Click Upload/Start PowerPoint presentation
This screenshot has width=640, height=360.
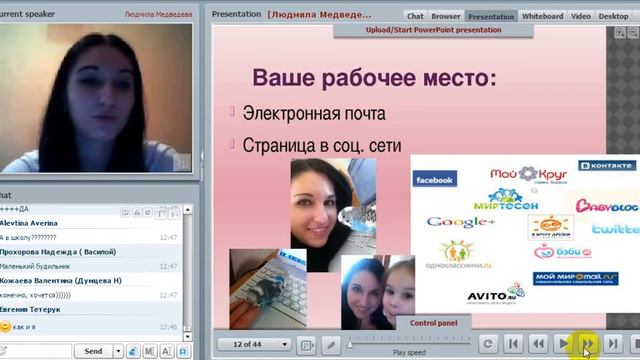[x=433, y=30]
